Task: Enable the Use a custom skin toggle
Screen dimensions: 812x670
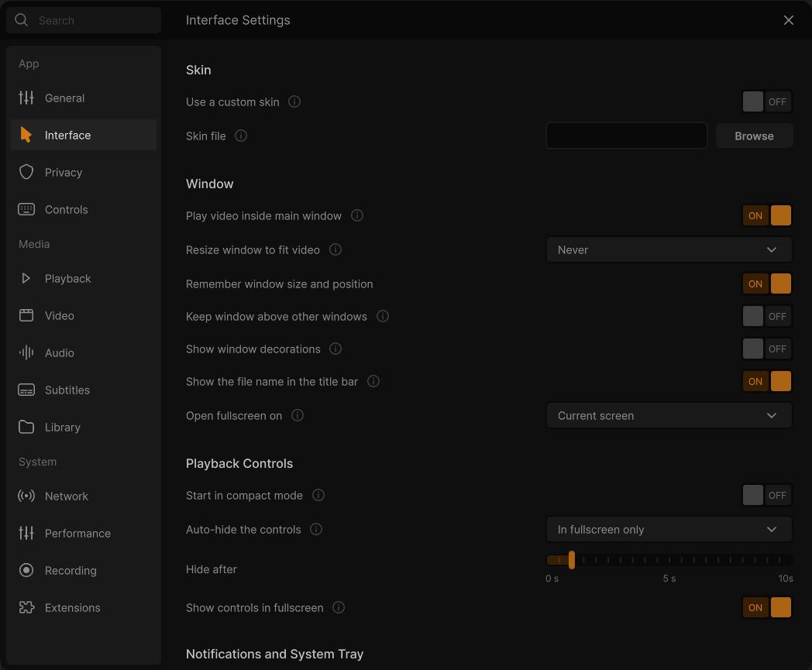Action: (x=767, y=101)
